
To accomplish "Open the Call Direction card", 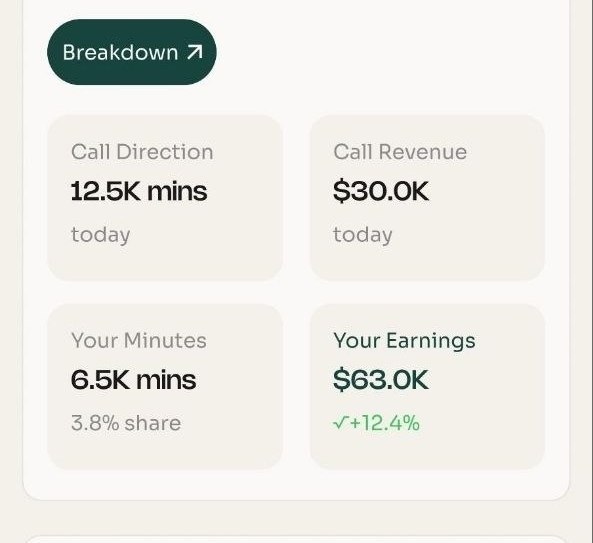I will [x=165, y=198].
